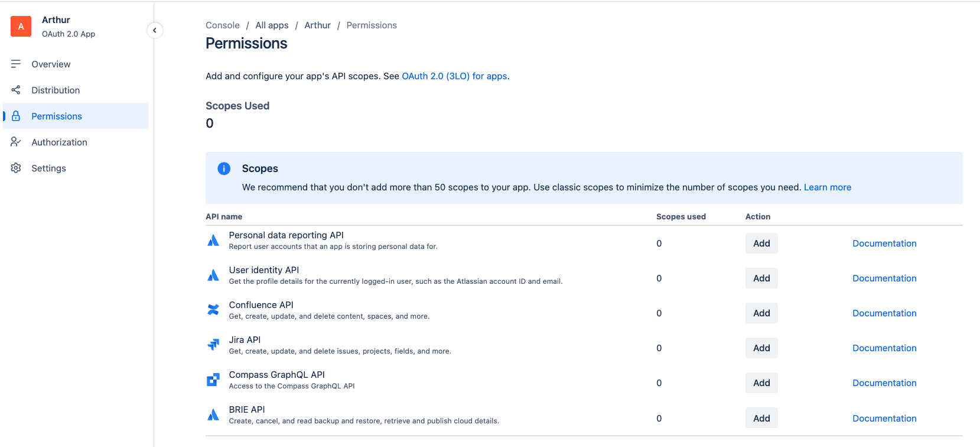Image resolution: width=980 pixels, height=447 pixels.
Task: Click the Jira API logo icon
Action: click(x=213, y=345)
